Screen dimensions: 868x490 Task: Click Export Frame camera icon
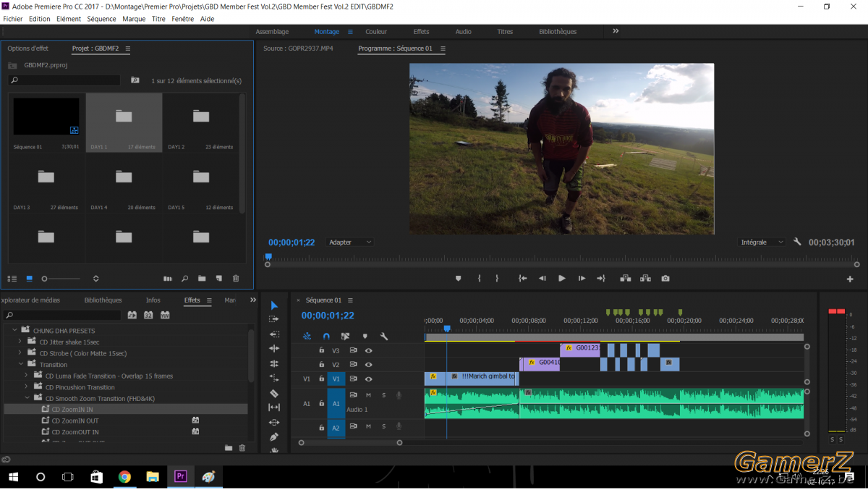(665, 279)
